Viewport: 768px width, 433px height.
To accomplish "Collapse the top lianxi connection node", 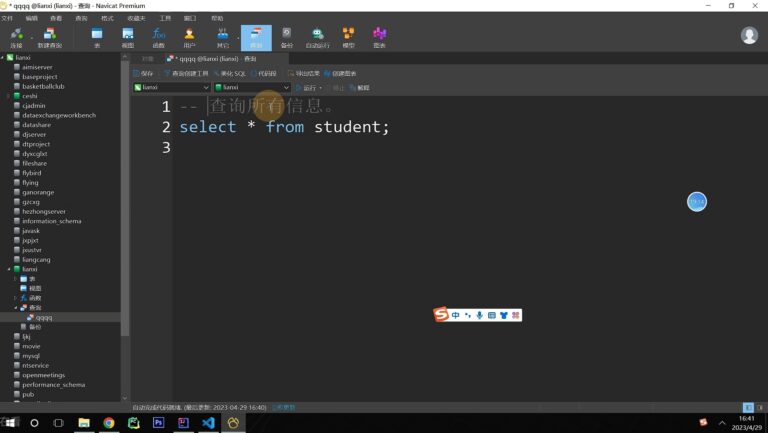I will pos(2,58).
